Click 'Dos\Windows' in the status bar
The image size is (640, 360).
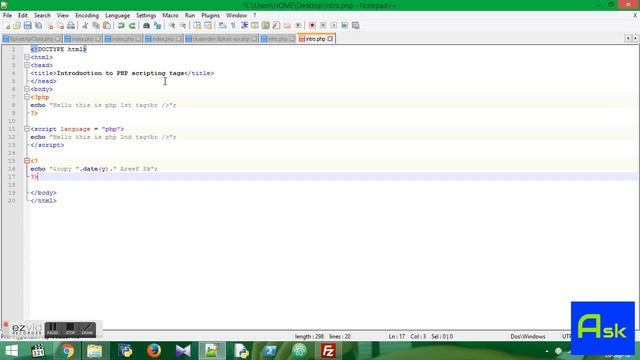point(528,337)
